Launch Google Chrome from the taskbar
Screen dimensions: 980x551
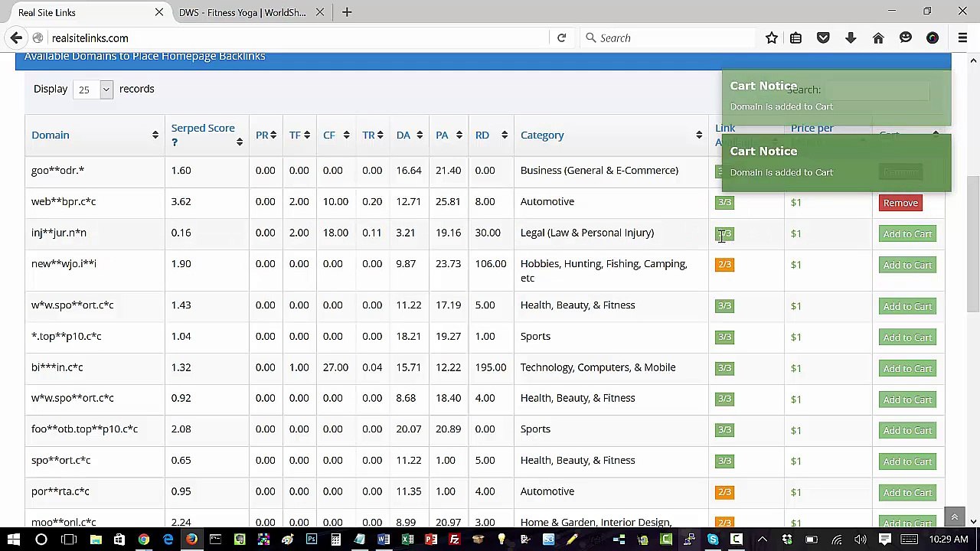(143, 540)
